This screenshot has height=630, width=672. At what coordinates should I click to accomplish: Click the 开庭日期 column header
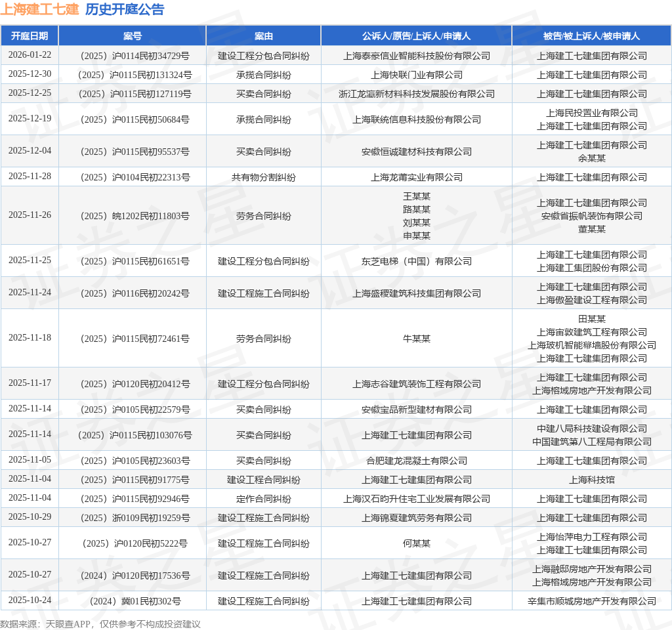(x=30, y=36)
